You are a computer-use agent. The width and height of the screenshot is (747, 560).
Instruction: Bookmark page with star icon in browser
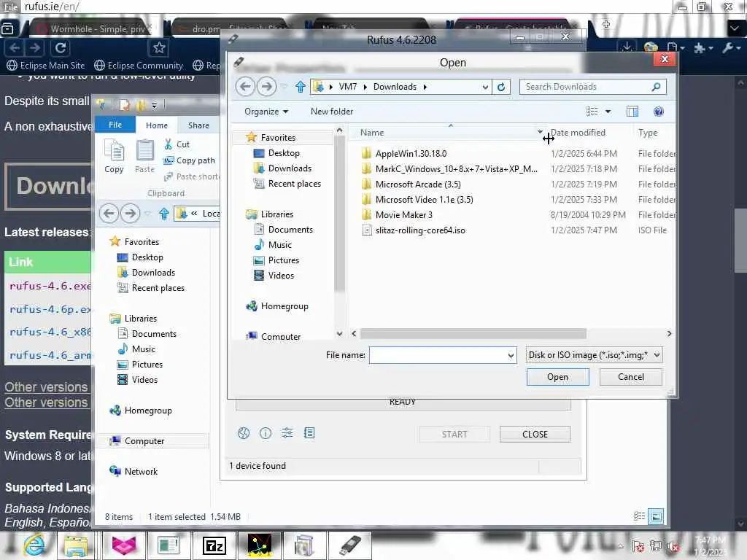[x=159, y=47]
